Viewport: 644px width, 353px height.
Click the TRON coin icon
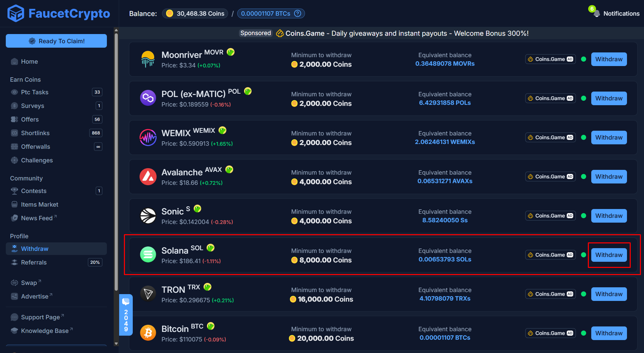tap(148, 294)
